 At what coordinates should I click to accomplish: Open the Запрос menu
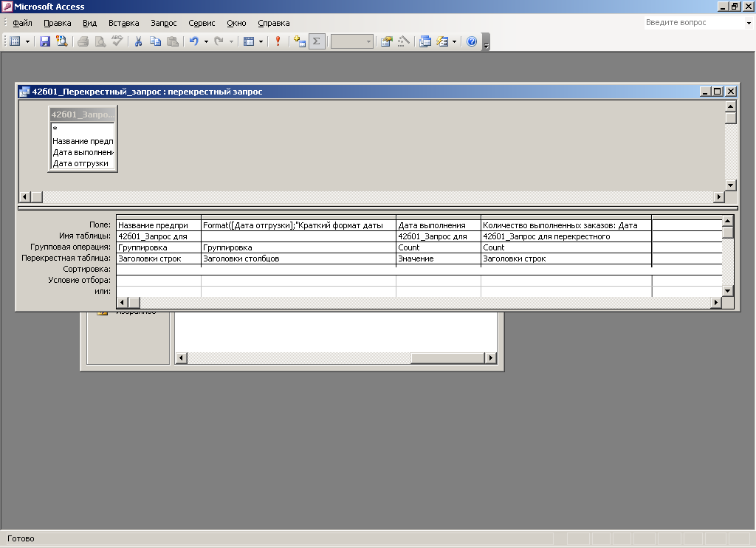(163, 23)
